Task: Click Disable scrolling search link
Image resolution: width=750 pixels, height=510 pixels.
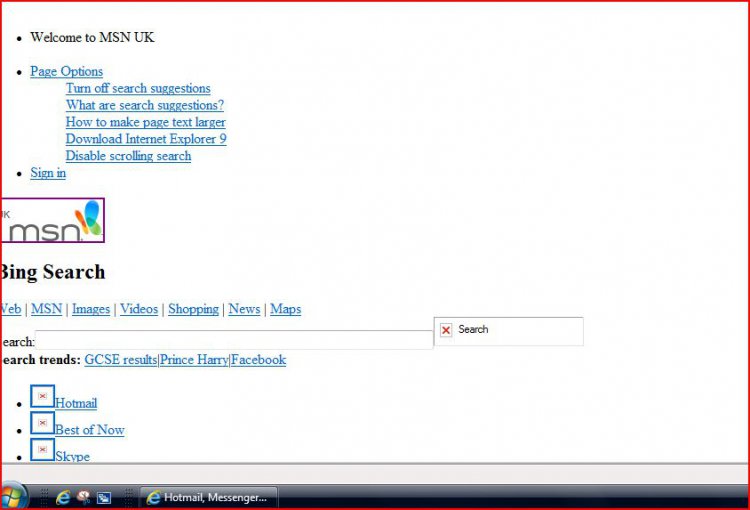Action: (129, 156)
